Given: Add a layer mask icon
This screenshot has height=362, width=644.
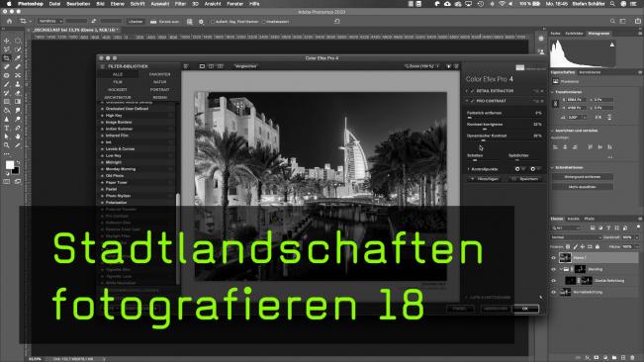Looking at the screenshot, I should 597,357.
